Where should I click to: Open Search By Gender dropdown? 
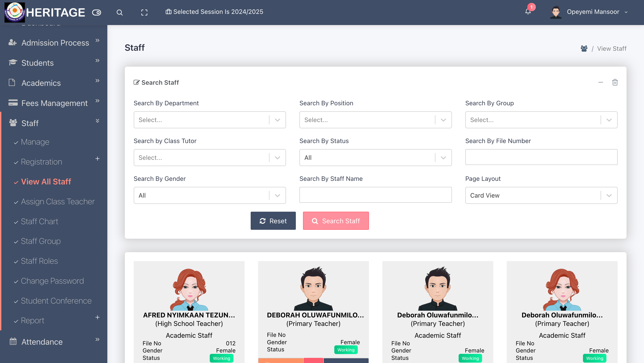point(210,195)
